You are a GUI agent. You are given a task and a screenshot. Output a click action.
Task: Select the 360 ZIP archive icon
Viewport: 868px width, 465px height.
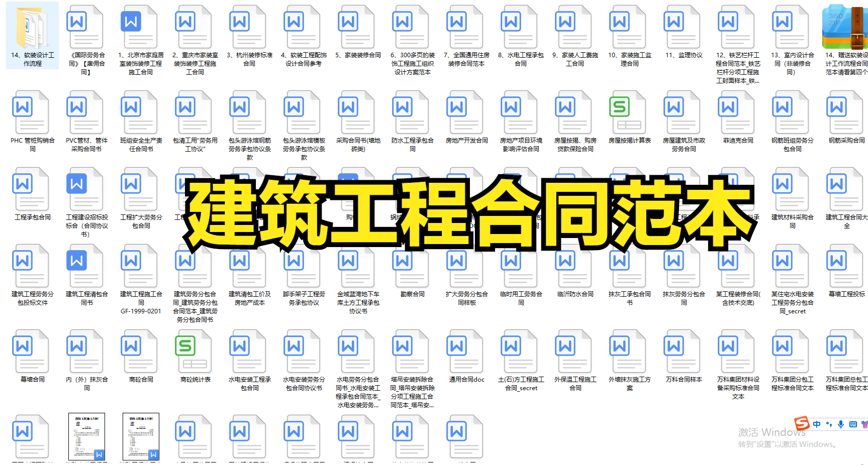(x=845, y=27)
